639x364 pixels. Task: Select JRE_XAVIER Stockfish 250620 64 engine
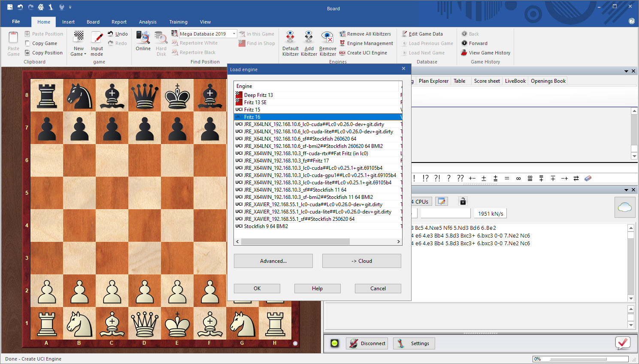(x=318, y=219)
